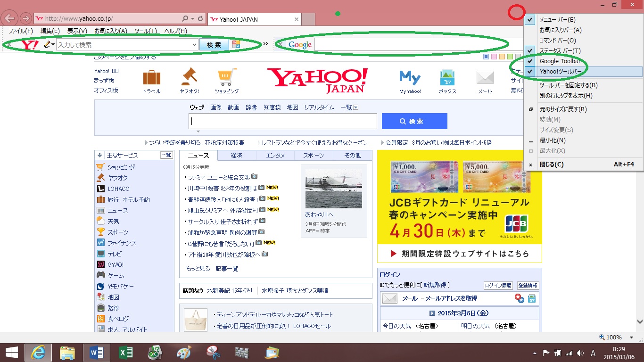Open the My Yahoo! icon in header
Viewport: 644px width, 362px height.
pos(410,77)
